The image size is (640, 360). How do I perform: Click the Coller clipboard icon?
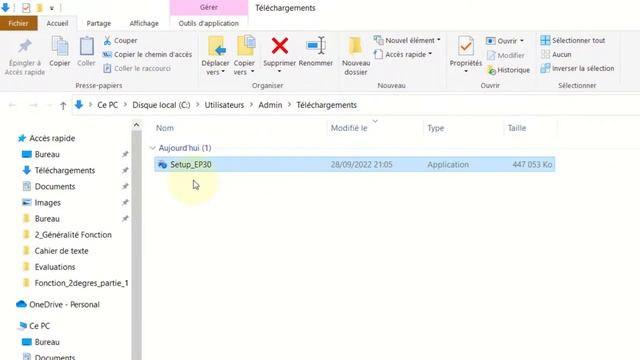pyautogui.click(x=86, y=46)
